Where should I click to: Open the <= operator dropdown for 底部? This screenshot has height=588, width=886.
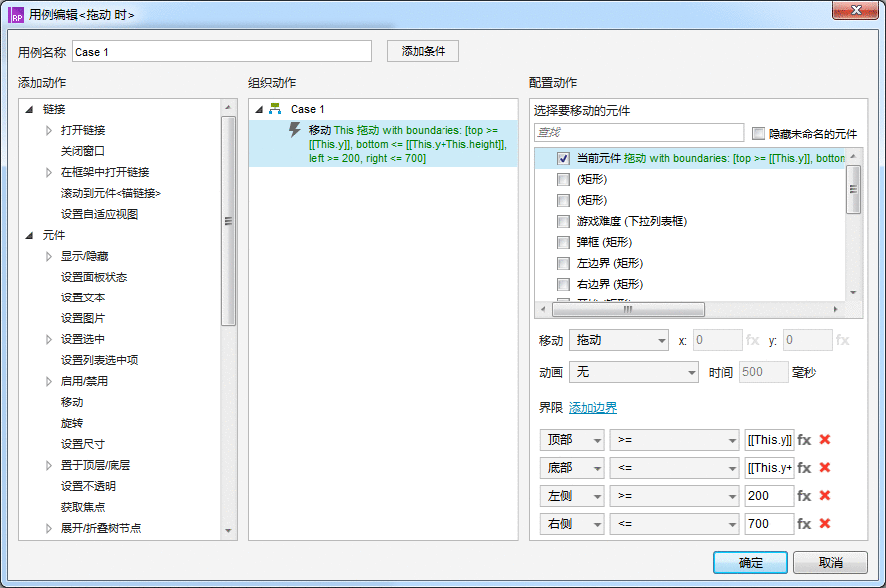(x=674, y=468)
